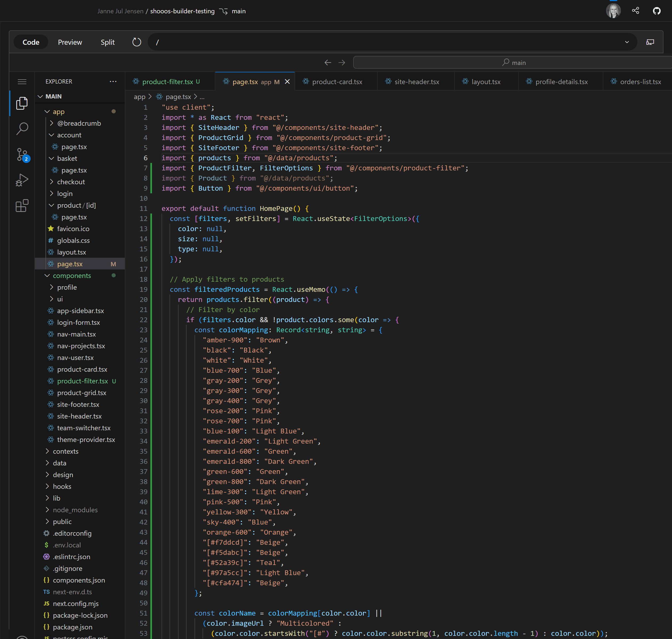672x639 pixels.
Task: Open Explorer more actions ellipsis menu
Action: (113, 81)
